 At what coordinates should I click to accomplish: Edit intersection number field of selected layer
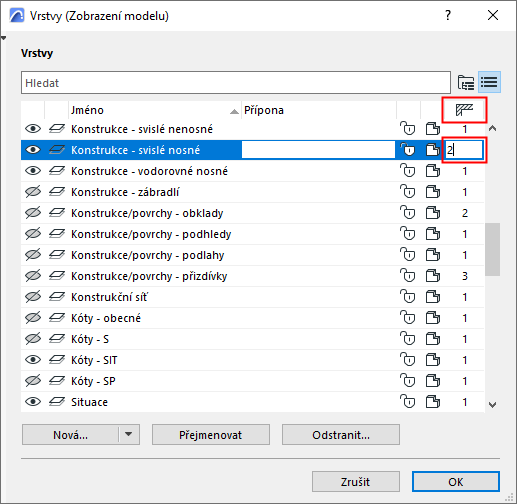point(464,150)
